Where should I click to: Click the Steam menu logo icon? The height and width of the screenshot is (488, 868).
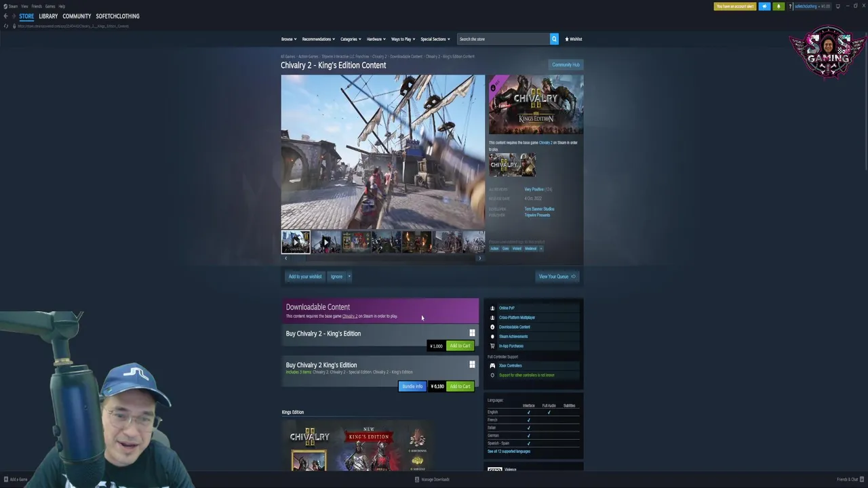[5, 6]
